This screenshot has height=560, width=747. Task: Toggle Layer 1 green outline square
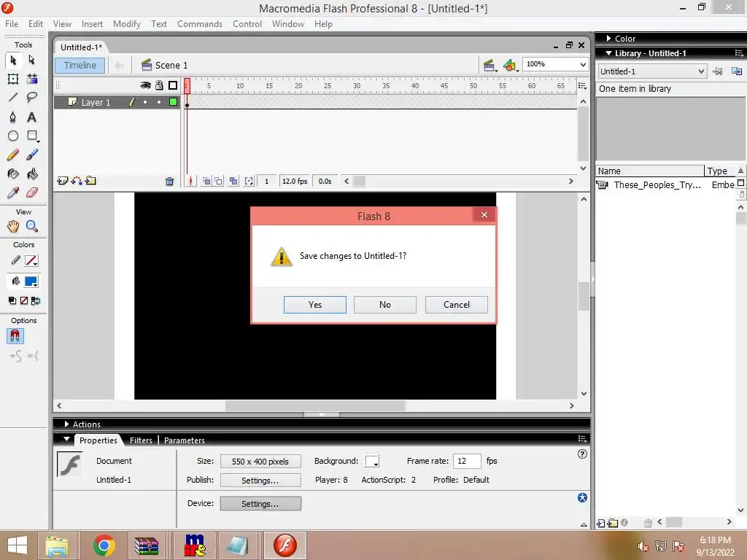[x=173, y=102]
